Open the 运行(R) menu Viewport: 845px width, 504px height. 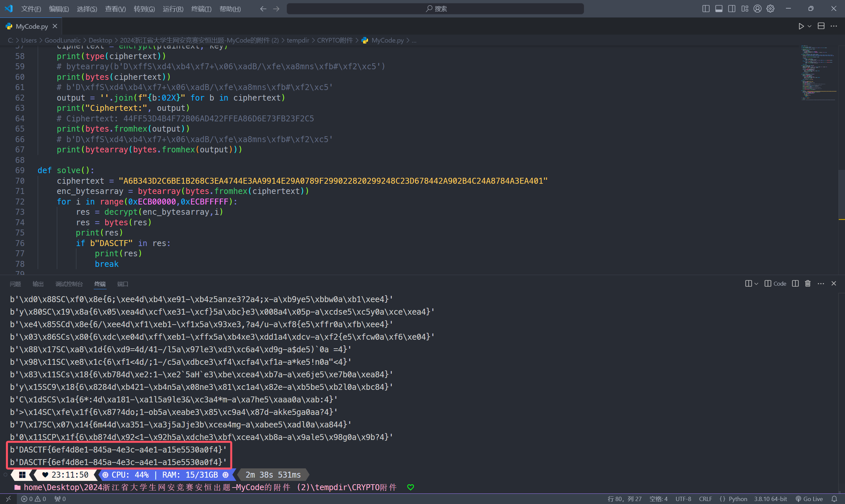point(173,9)
